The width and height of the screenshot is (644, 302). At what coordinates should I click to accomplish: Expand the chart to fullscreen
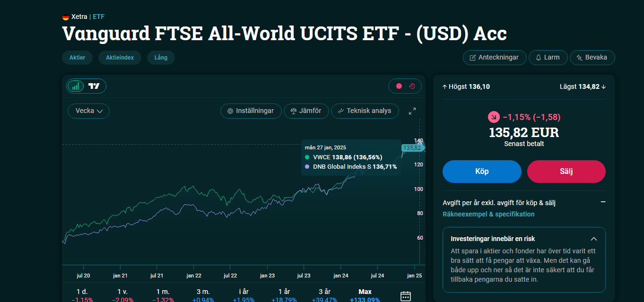pyautogui.click(x=412, y=111)
